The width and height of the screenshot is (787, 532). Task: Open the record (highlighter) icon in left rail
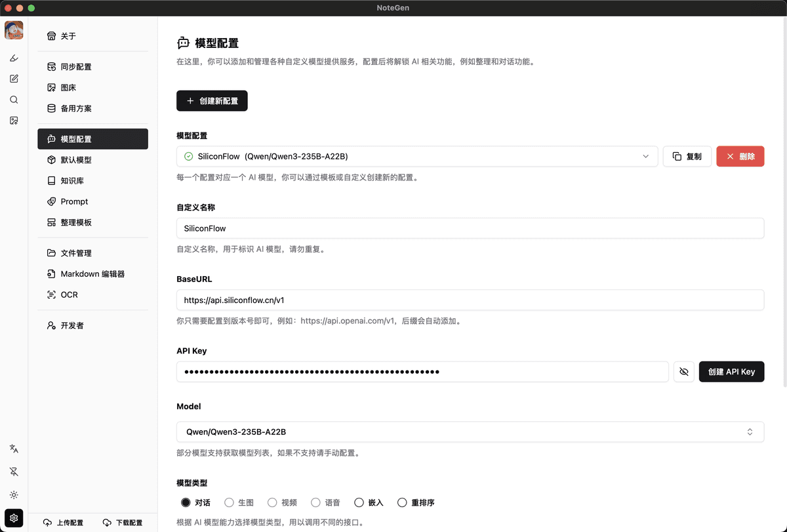14,58
